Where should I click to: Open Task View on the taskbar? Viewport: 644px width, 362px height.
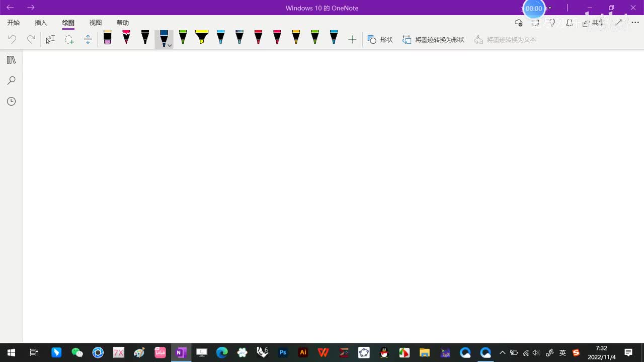click(x=34, y=352)
